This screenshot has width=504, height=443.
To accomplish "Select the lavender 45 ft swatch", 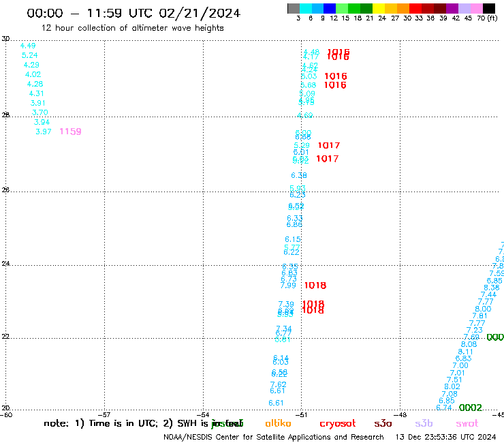I will (464, 8).
